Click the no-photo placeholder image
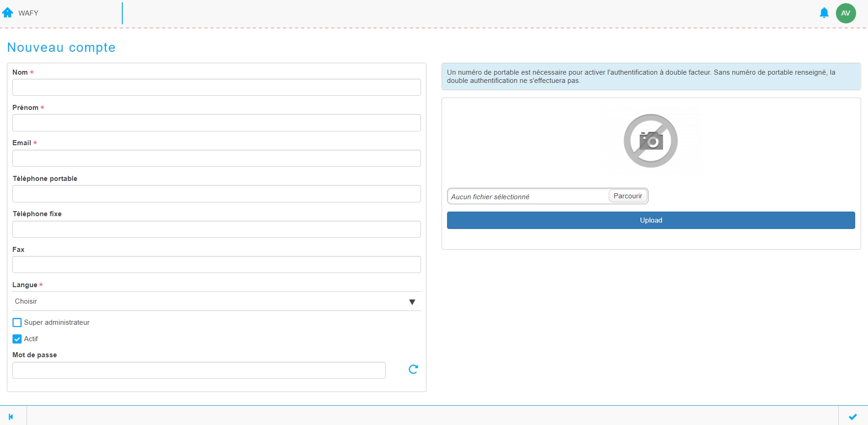Screen dimensions: 868x425 coord(650,141)
